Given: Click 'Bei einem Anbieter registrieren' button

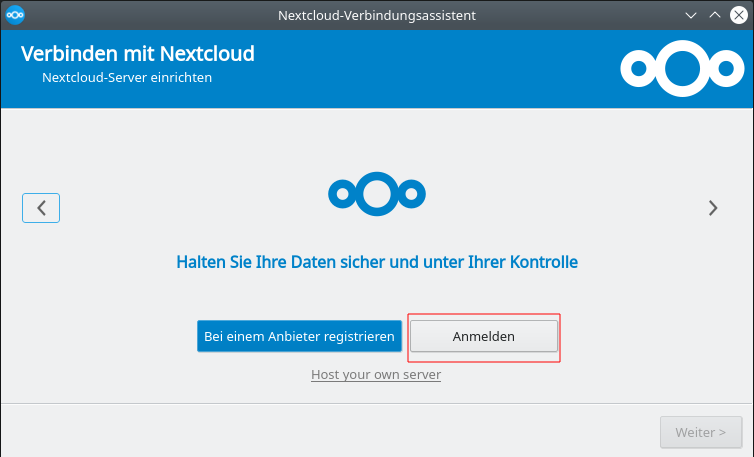Looking at the screenshot, I should (299, 336).
